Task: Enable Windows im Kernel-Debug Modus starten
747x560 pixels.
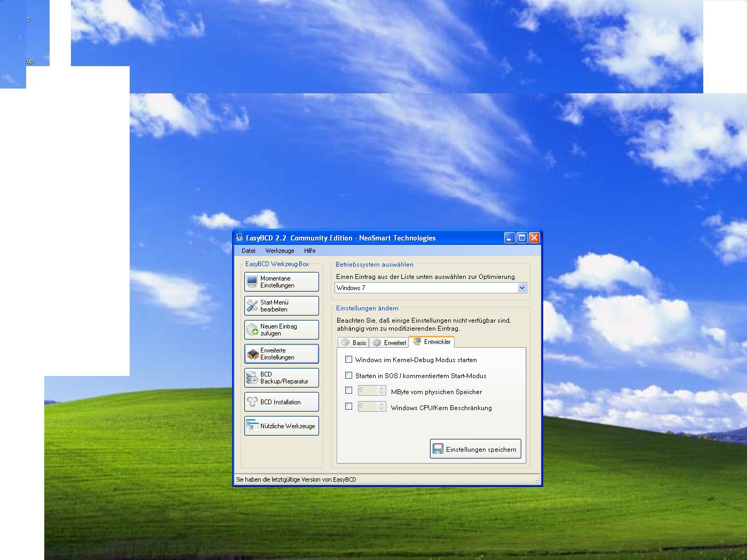Action: [x=349, y=359]
